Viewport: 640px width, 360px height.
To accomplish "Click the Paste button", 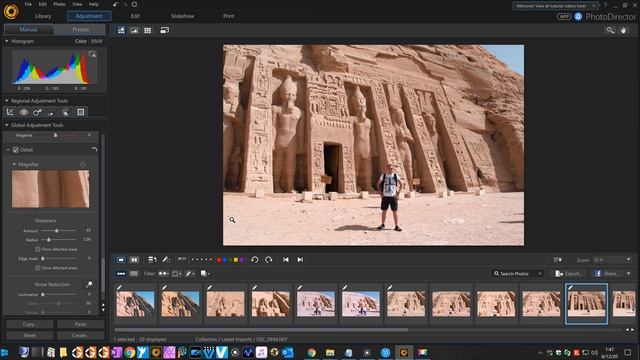I will 80,324.
